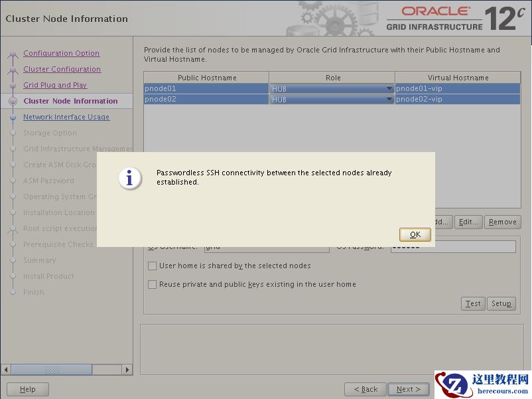Click the Role column header
This screenshot has width=532, height=399.
pos(332,78)
